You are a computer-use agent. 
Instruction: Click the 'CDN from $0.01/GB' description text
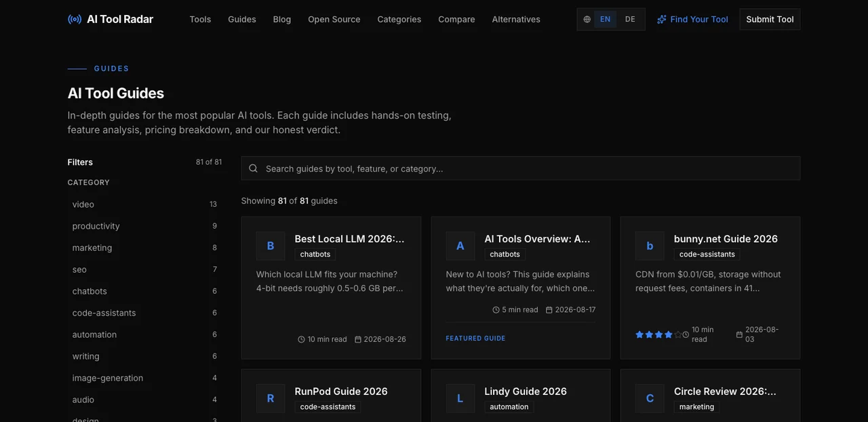tap(708, 281)
